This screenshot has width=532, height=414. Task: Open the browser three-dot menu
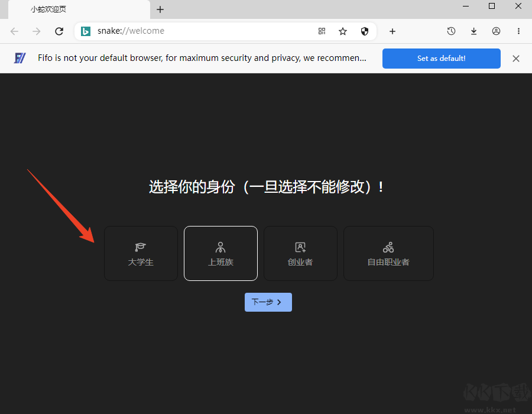coord(518,31)
